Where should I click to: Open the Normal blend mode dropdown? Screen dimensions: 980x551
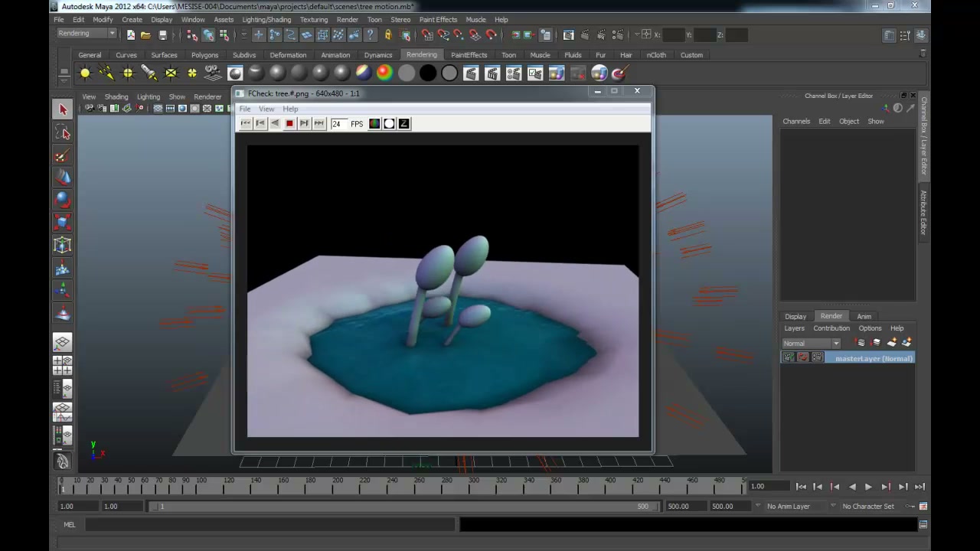(811, 344)
